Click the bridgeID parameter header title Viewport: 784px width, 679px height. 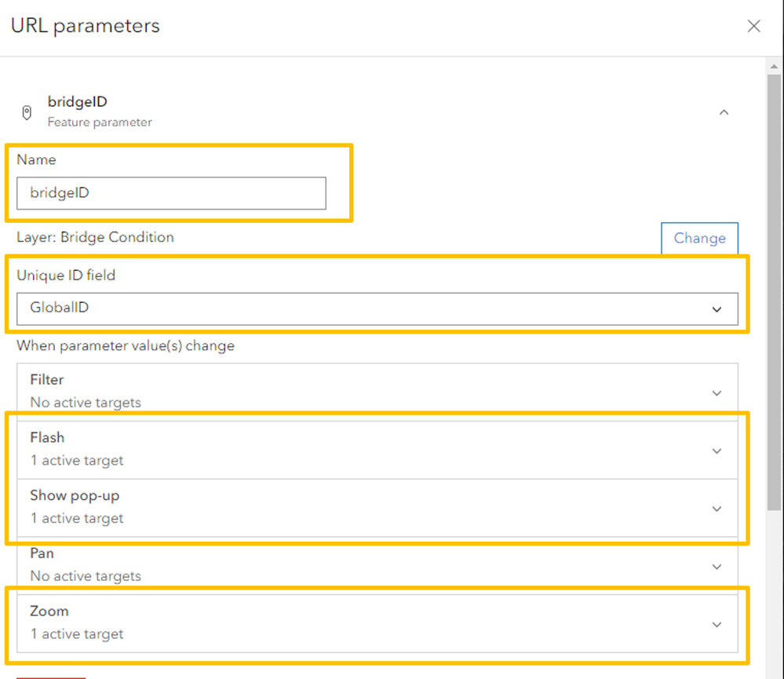coord(77,102)
